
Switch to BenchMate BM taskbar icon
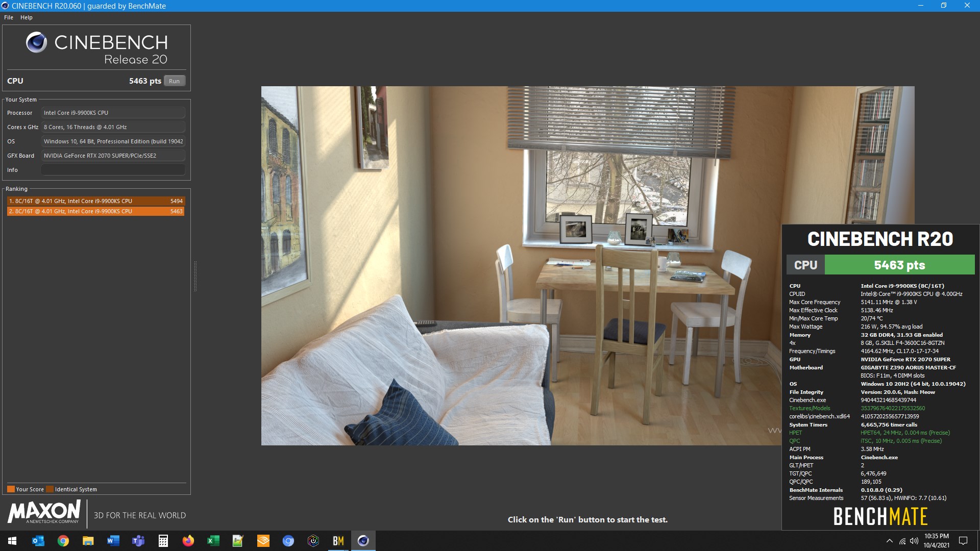click(x=338, y=541)
